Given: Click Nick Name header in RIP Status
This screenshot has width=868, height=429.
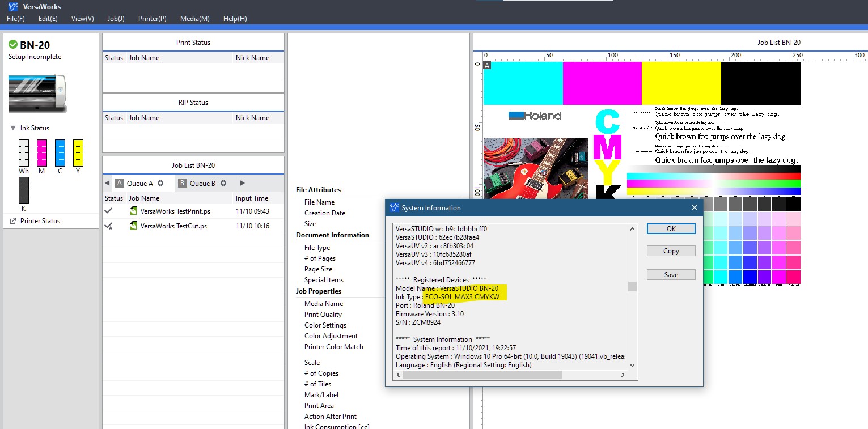Looking at the screenshot, I should pyautogui.click(x=252, y=118).
